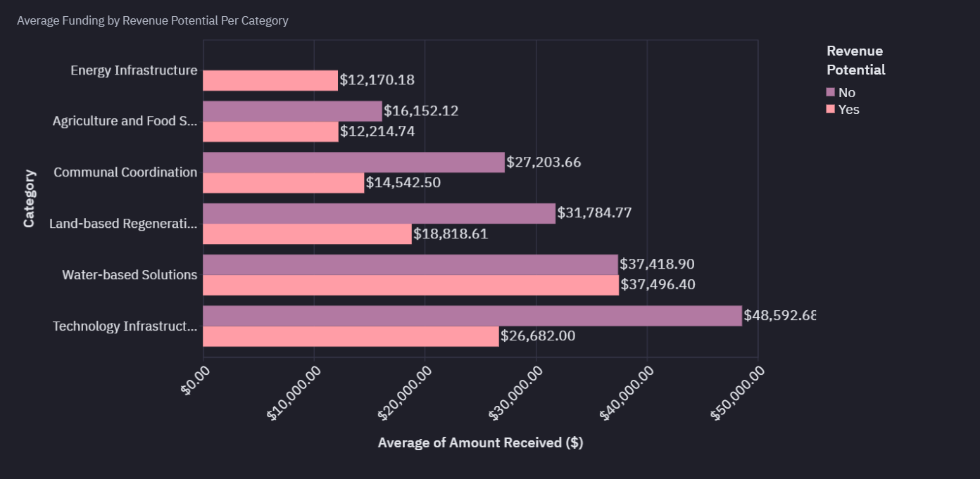Click the 'Communal Coordination' axis label

point(125,172)
